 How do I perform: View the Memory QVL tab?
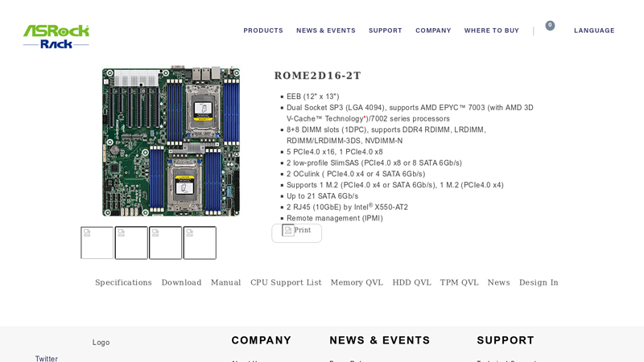click(x=357, y=282)
